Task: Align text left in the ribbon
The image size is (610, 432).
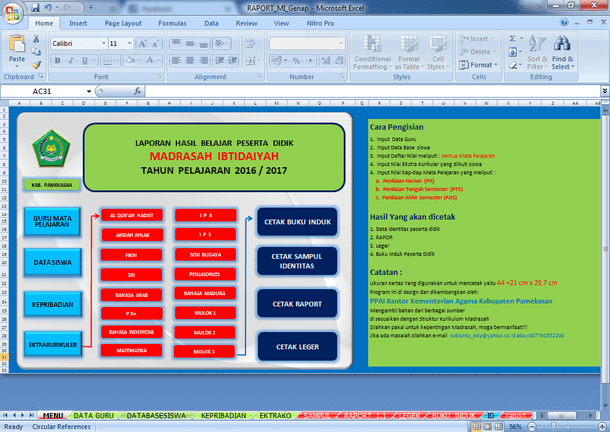Action: click(x=176, y=60)
